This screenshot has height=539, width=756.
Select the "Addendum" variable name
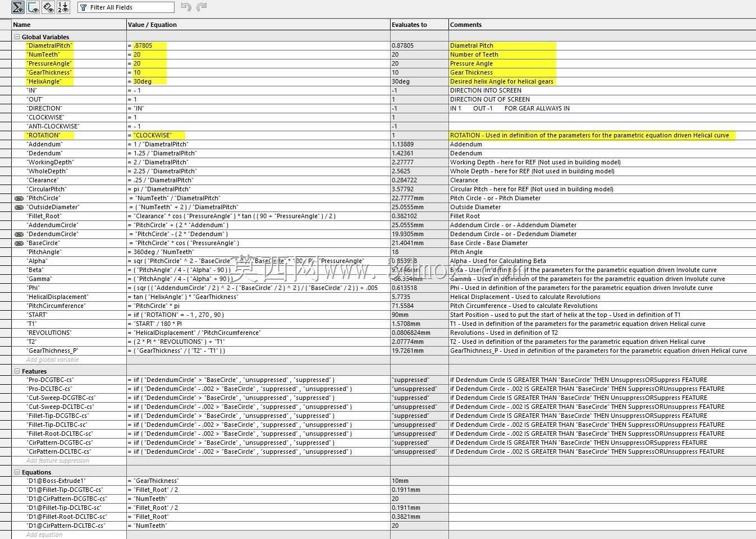coord(44,145)
